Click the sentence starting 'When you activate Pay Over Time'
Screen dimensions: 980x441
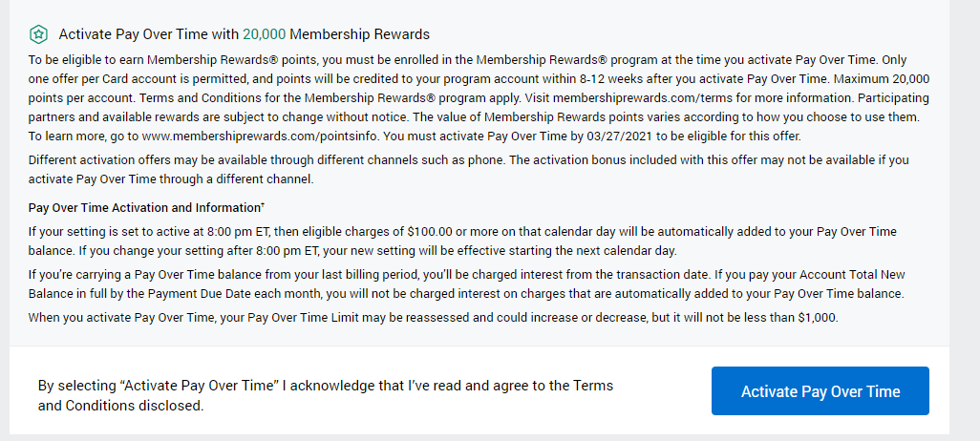[433, 317]
